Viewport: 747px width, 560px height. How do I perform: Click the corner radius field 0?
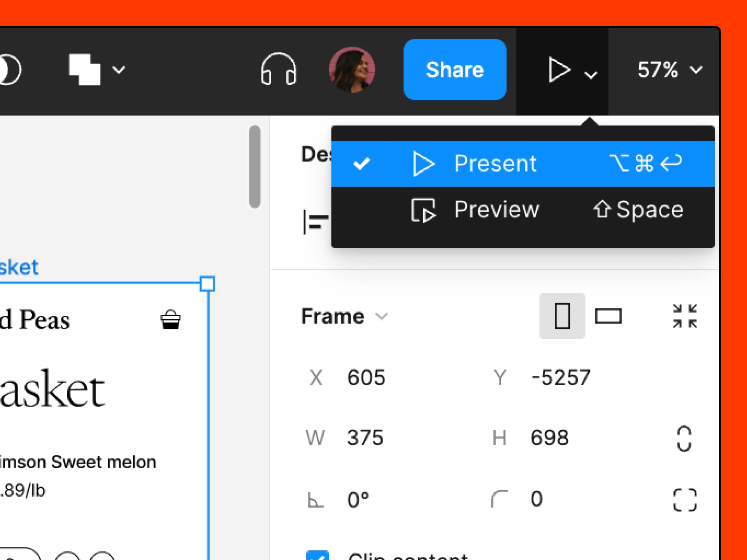tap(536, 499)
